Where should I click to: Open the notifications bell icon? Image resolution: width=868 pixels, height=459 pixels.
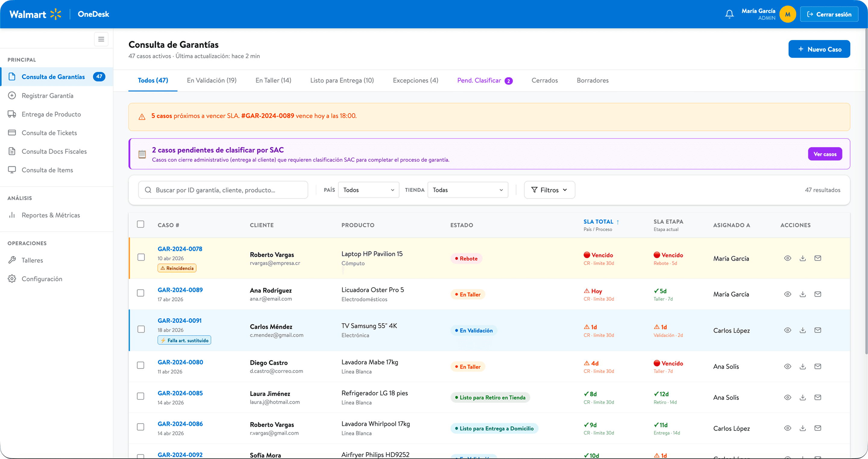tap(729, 14)
